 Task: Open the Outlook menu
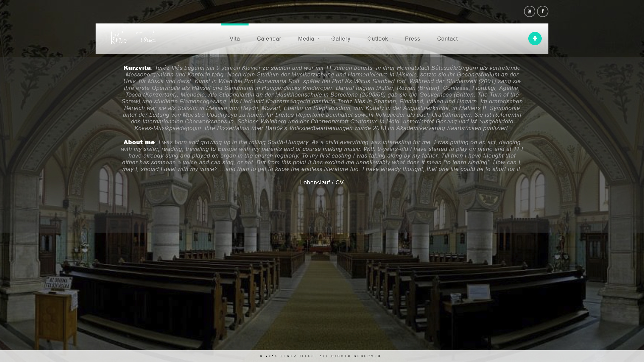(377, 39)
